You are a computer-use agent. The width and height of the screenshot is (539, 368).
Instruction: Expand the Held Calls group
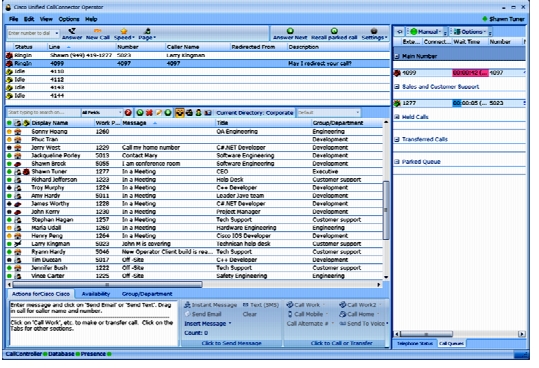click(397, 117)
